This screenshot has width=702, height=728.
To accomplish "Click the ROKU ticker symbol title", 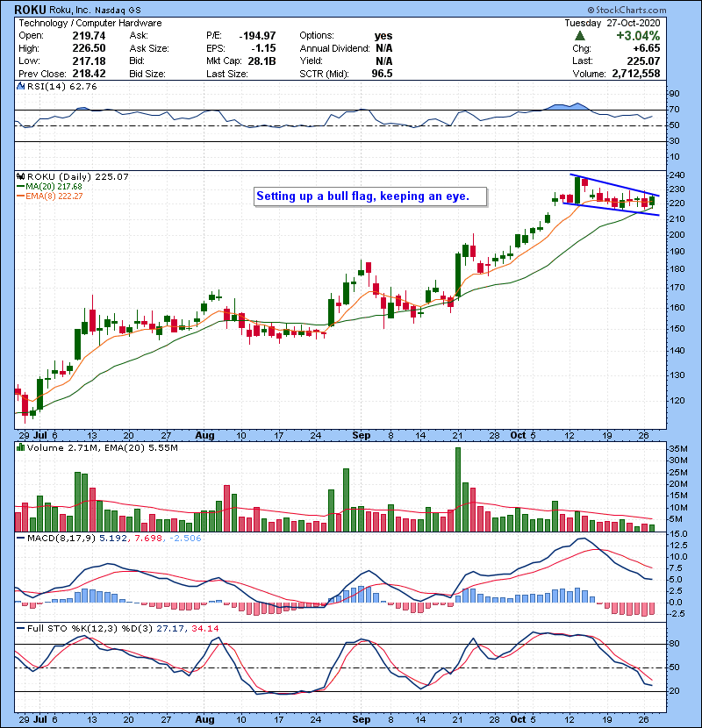I will coord(31,10).
